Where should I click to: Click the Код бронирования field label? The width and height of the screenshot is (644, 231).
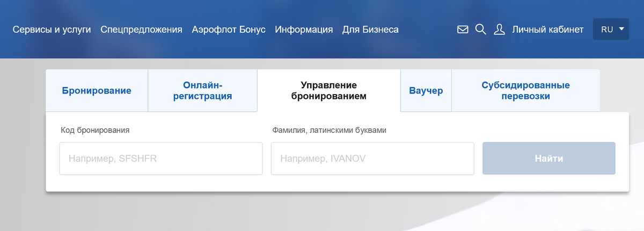tap(95, 130)
